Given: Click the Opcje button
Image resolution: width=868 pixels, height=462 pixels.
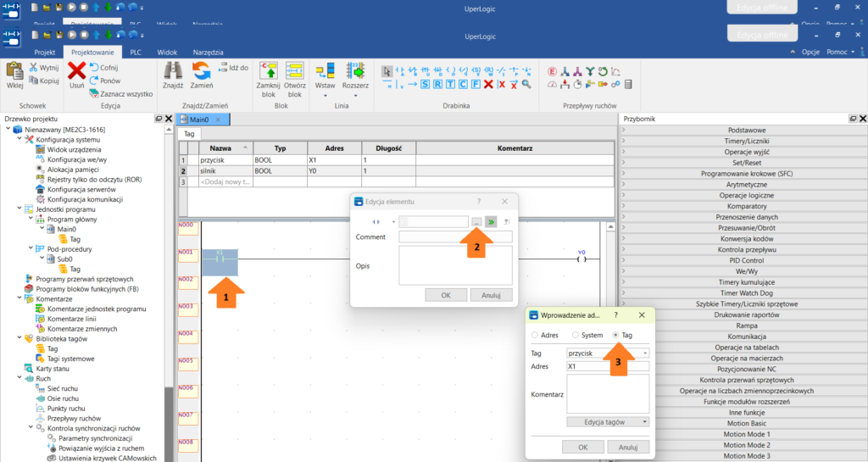Looking at the screenshot, I should [x=810, y=52].
